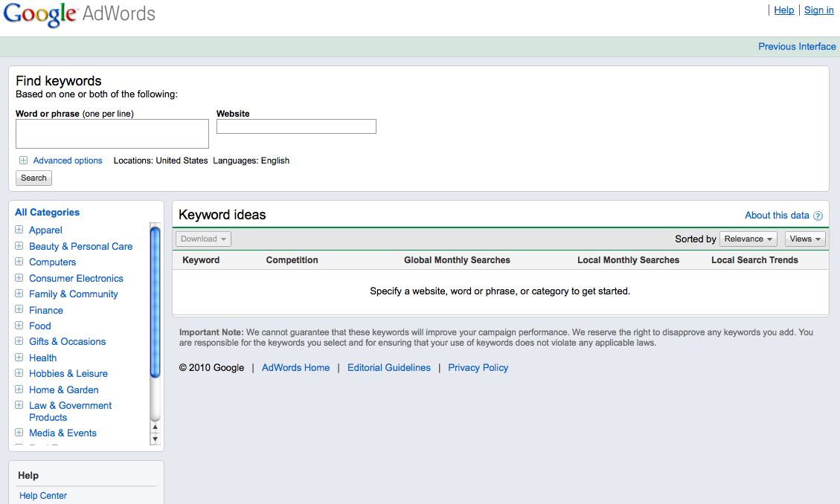Click the Word or phrase text box
Screen dimensions: 840x504
tap(112, 134)
